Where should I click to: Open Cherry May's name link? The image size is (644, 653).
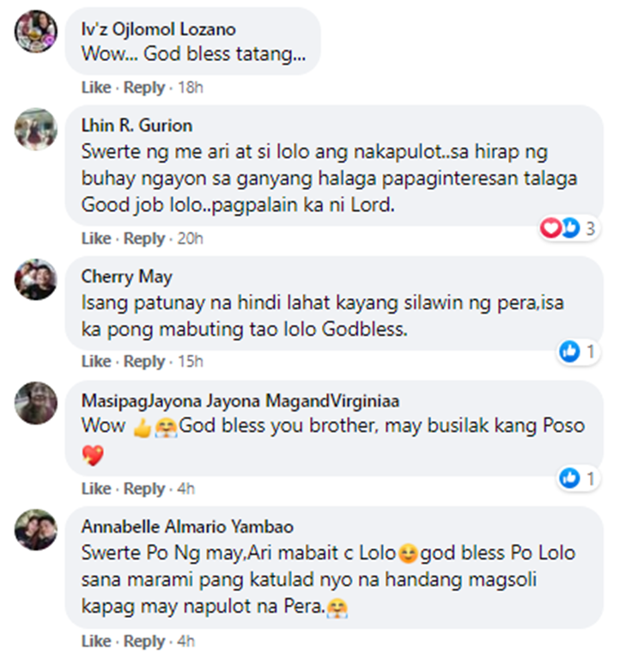pos(126,277)
